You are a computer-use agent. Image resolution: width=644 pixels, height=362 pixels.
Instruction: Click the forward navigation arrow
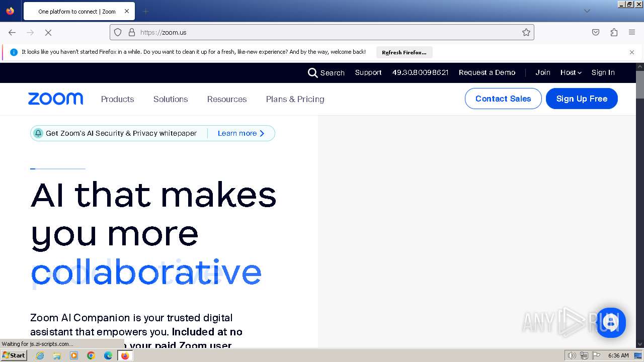click(30, 32)
